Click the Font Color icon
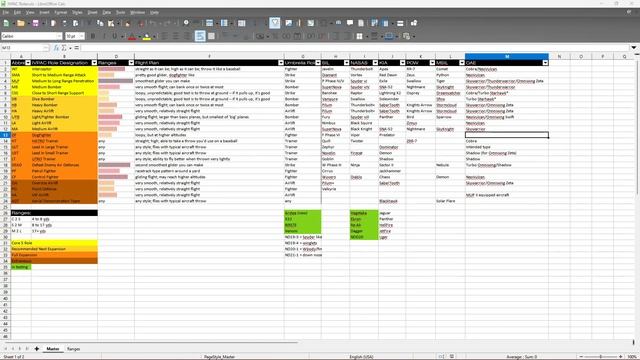640x360 pixels. pyautogui.click(x=131, y=36)
